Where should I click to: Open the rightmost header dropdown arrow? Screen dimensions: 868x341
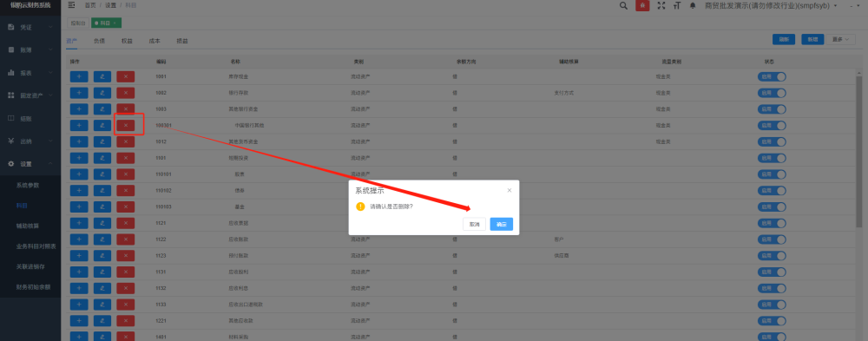coord(859,5)
